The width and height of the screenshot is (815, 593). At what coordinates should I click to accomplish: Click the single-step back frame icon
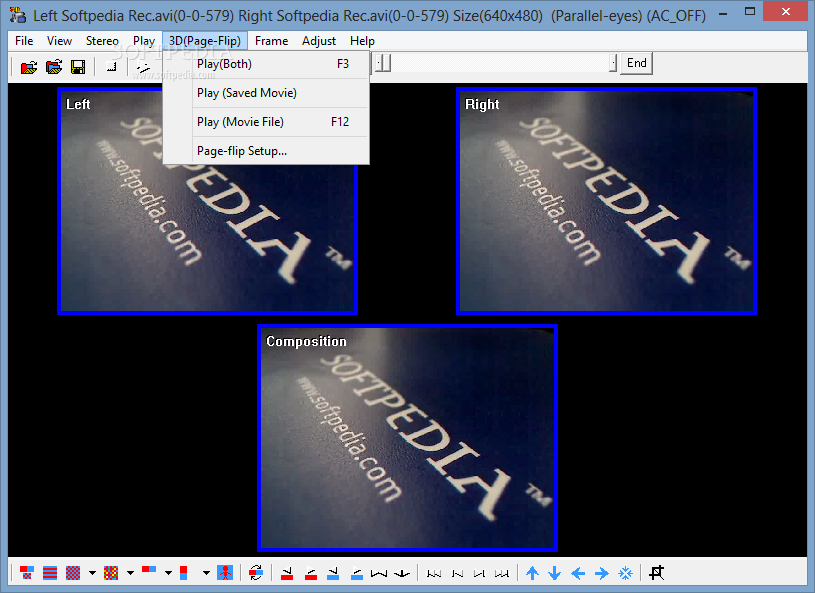pyautogui.click(x=457, y=573)
